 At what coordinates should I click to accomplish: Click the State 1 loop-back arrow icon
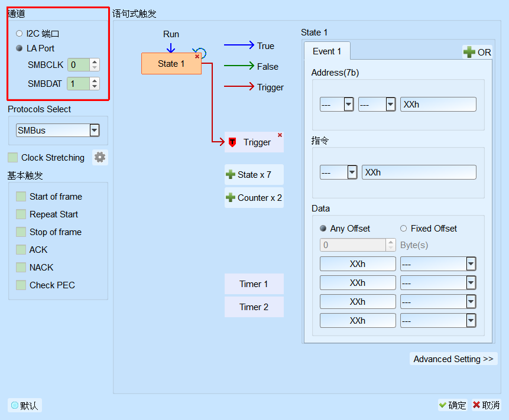click(200, 52)
